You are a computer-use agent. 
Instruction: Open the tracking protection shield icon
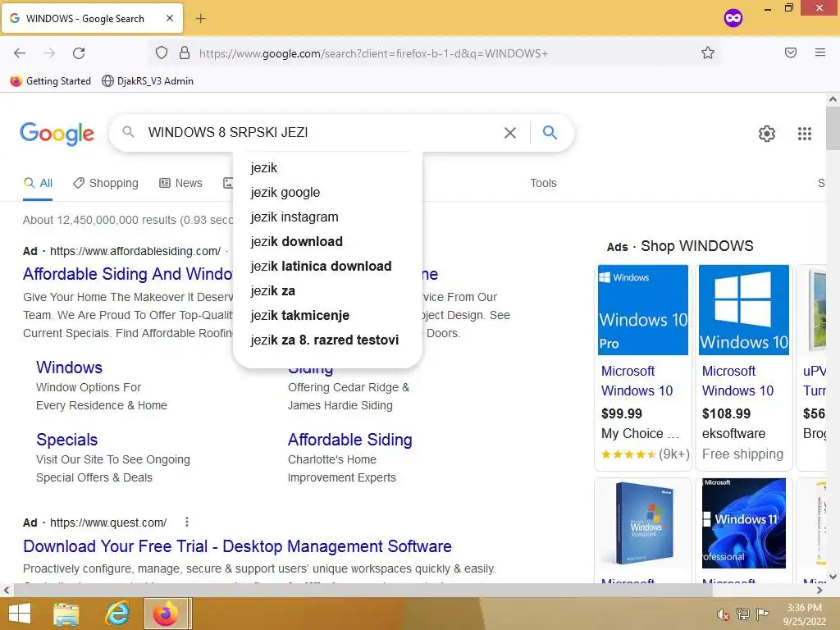162,52
